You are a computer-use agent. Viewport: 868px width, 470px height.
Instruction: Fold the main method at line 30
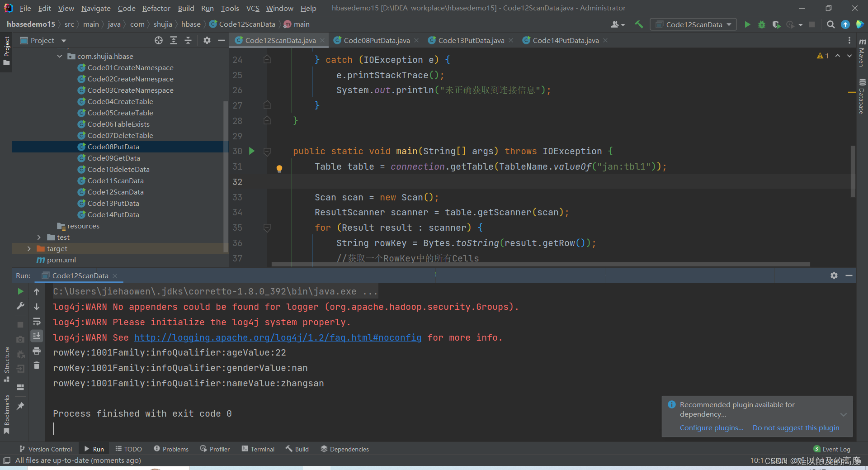tap(267, 152)
